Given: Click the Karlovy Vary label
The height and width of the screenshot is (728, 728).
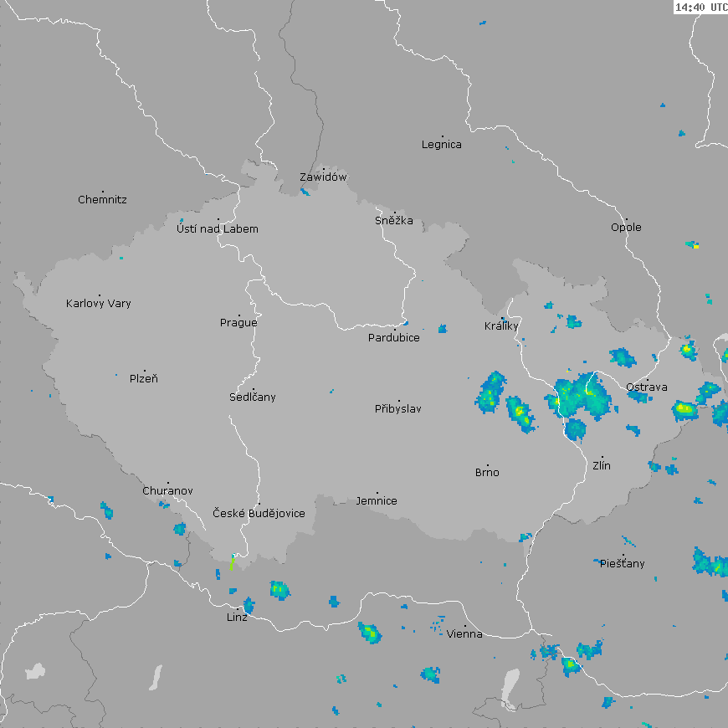Looking at the screenshot, I should point(99,304).
